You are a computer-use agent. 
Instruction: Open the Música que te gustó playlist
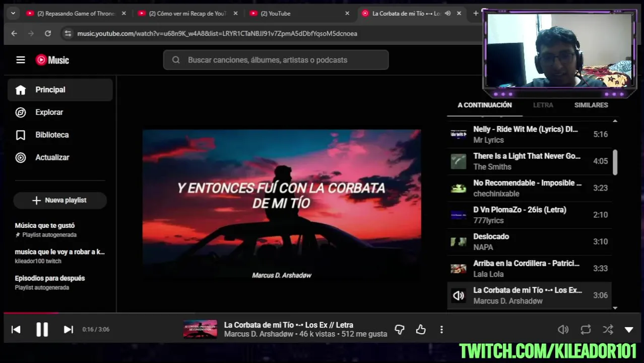[x=60, y=229]
